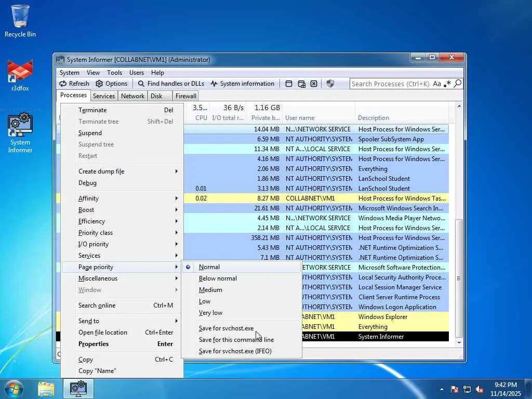Click the search magnifier icon
Viewport: 532px width, 399px height.
[x=457, y=84]
